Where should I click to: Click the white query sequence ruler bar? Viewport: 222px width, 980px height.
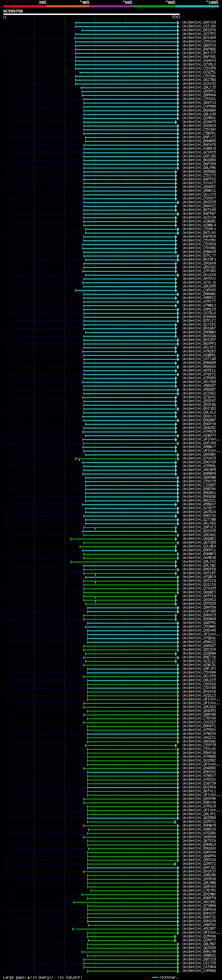coord(91,15)
